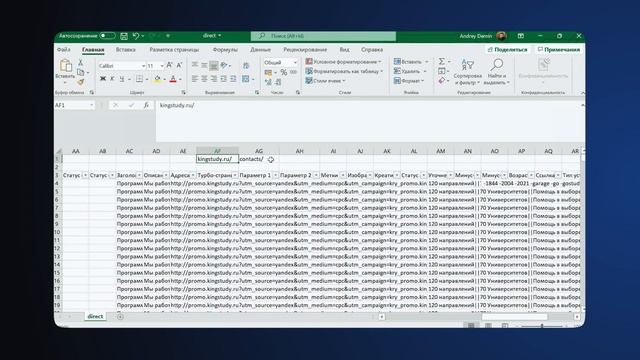Viewport: 640px width, 360px height.
Task: Open the Search box in title bar
Action: tap(323, 36)
